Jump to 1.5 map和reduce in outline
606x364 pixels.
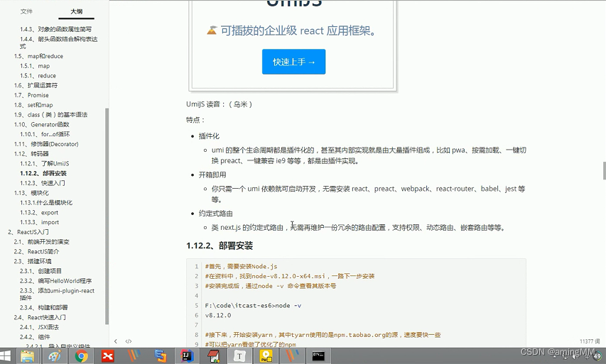(38, 56)
